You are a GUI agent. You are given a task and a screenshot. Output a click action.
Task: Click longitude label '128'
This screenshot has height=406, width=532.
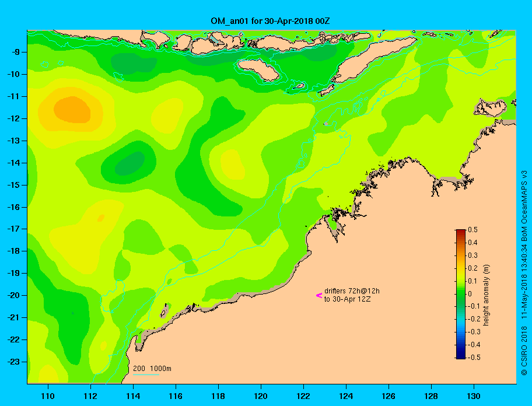click(x=431, y=396)
